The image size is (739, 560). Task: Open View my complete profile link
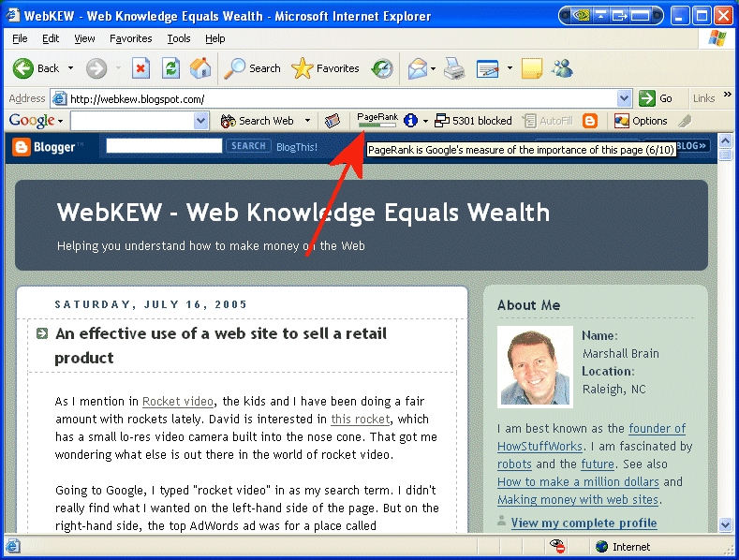[x=584, y=523]
